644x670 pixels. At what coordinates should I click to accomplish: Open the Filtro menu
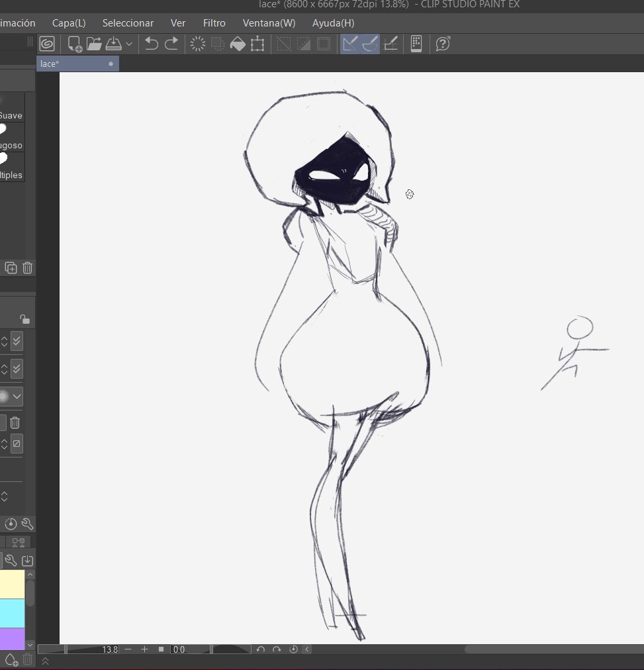tap(214, 23)
